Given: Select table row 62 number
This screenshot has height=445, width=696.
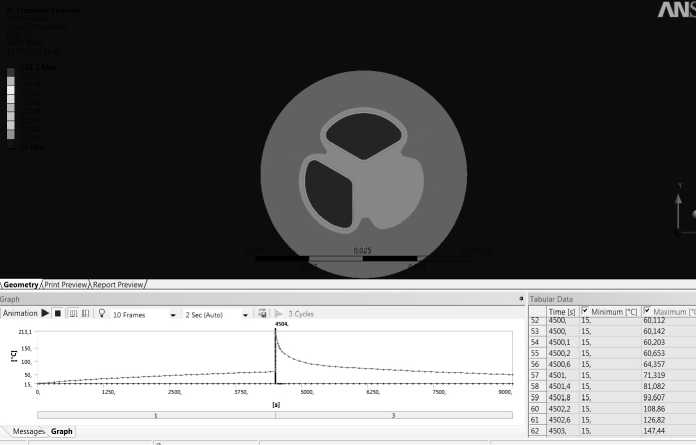Looking at the screenshot, I should click(535, 431).
